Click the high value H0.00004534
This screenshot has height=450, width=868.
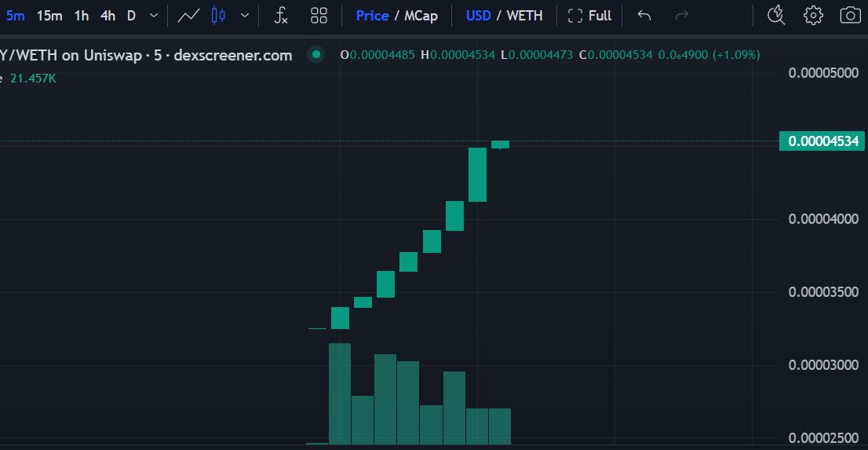click(458, 55)
